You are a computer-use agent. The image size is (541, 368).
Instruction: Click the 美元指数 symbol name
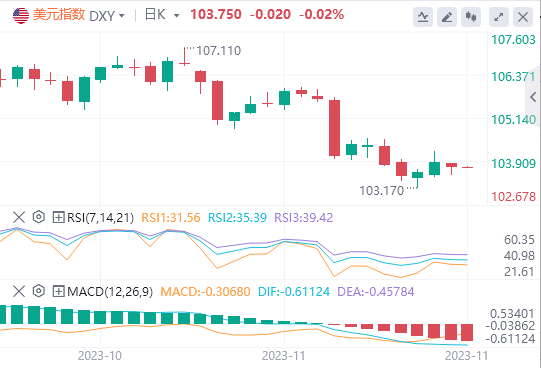59,15
